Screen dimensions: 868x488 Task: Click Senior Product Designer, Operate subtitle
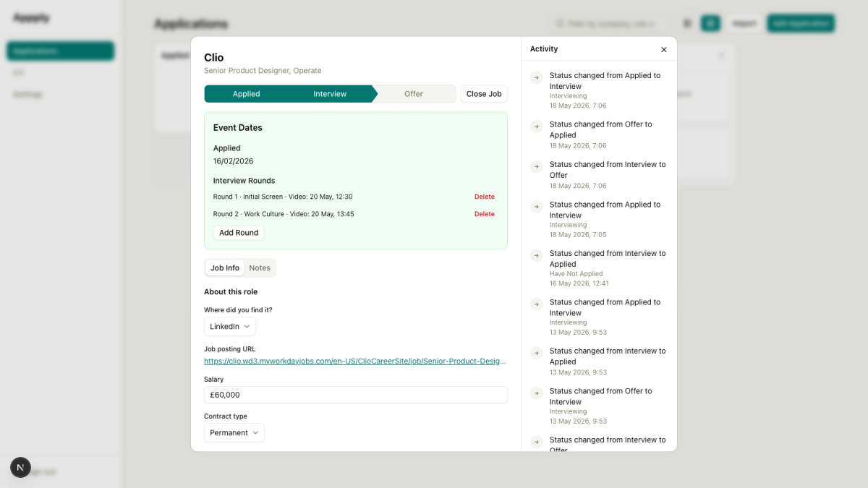tap(263, 71)
